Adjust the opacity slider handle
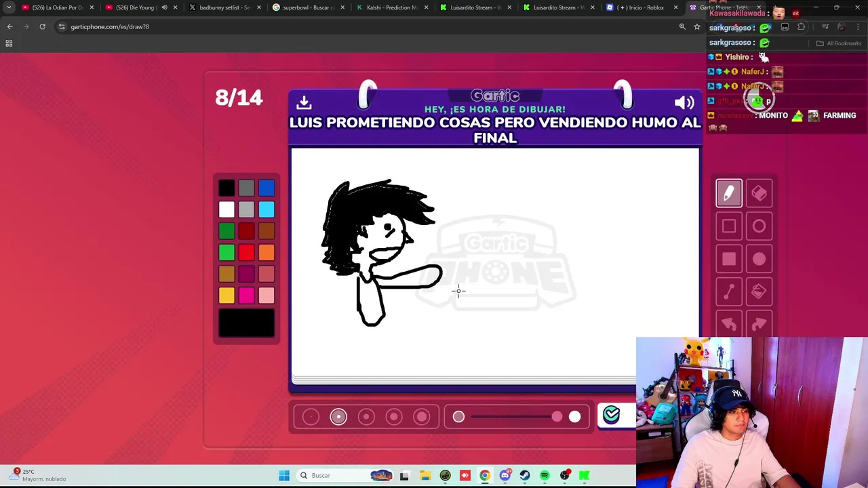Viewport: 868px width, 488px height. coord(557,417)
